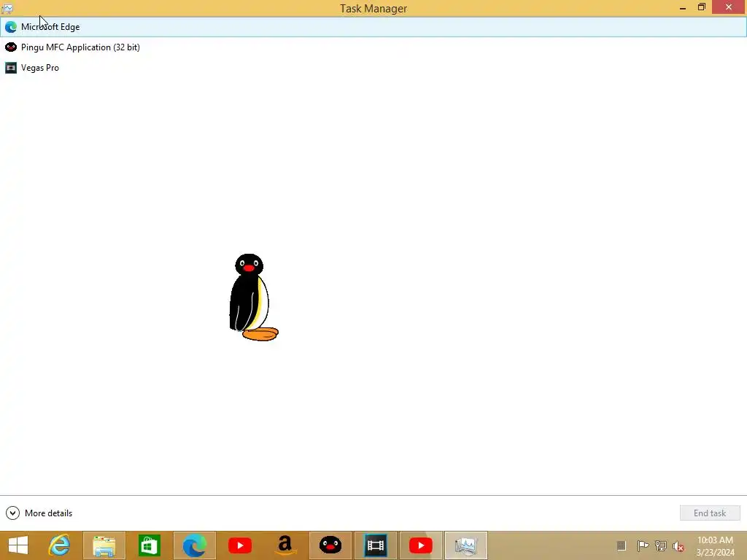747x560 pixels.
Task: Switch to Microsoft Edge on the taskbar
Action: 194,545
